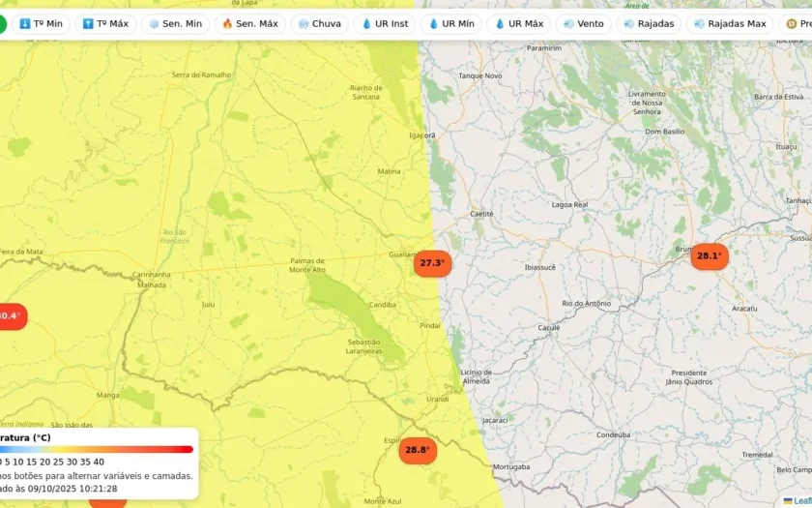Click the Sebastião Laranjeiras label
Screen dimensions: 812x508
[364, 346]
